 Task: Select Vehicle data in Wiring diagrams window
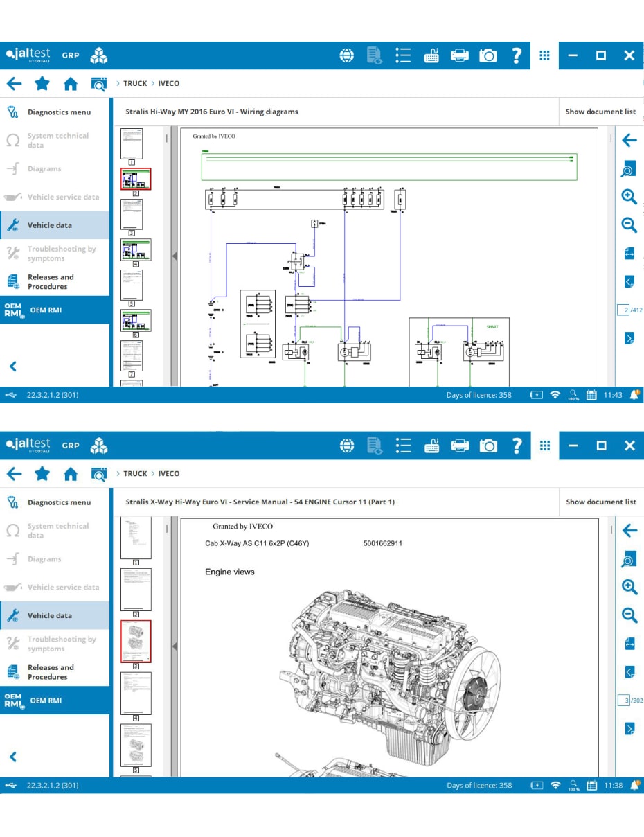(x=55, y=225)
